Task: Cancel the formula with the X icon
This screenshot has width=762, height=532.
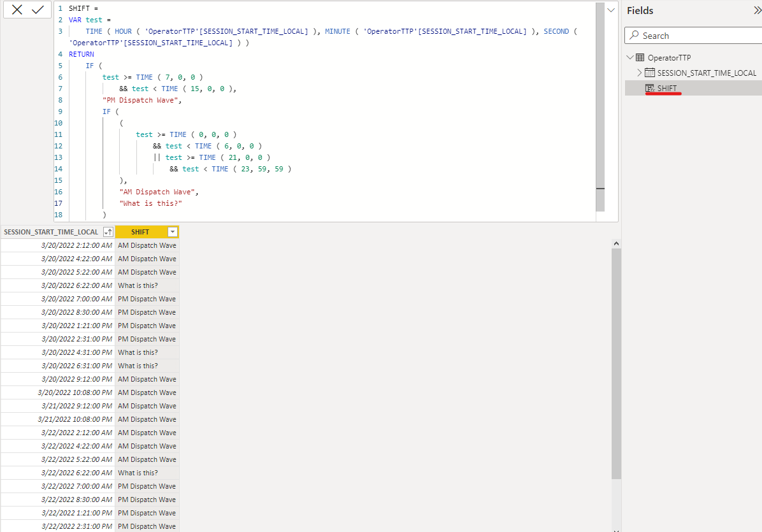Action: [x=17, y=9]
